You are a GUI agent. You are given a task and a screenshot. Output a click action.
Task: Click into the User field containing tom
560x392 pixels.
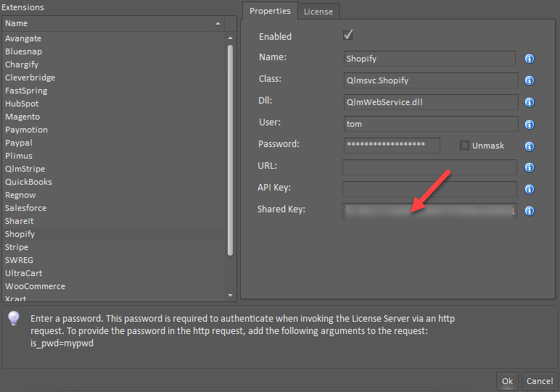click(x=431, y=124)
